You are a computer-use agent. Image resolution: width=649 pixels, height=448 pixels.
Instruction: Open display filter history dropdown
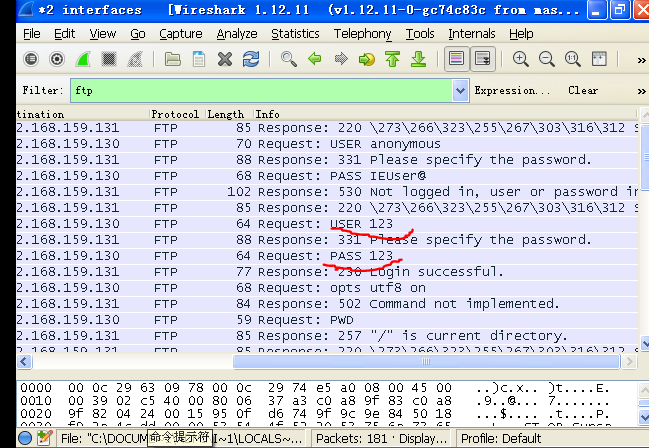click(460, 91)
